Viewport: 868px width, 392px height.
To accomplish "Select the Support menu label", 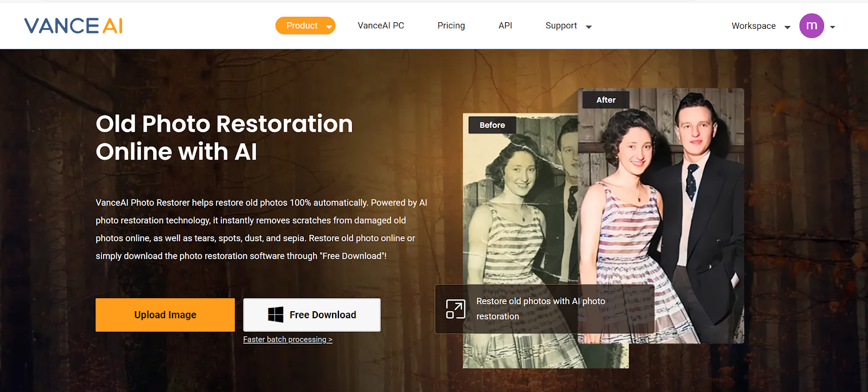I will [x=561, y=25].
